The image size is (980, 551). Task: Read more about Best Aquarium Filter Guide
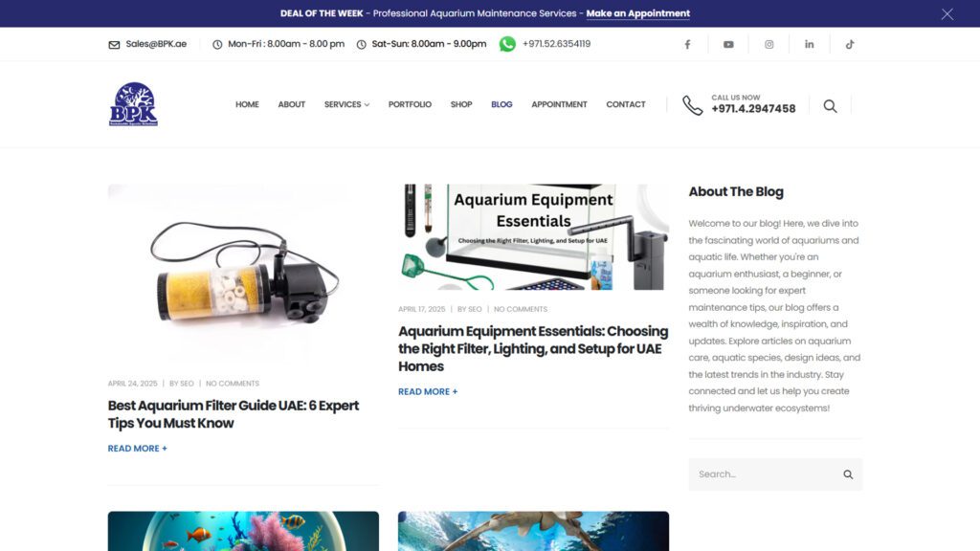[x=137, y=449]
